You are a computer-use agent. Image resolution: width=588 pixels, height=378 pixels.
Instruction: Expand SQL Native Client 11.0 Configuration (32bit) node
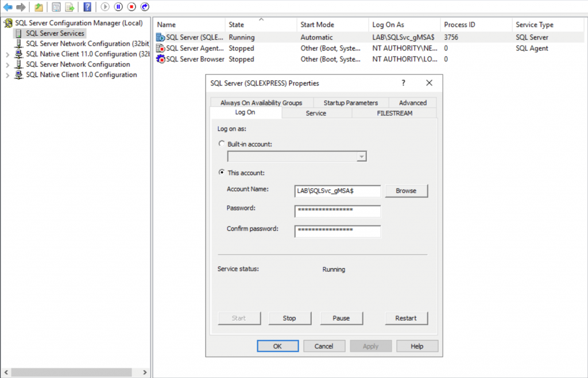click(7, 54)
